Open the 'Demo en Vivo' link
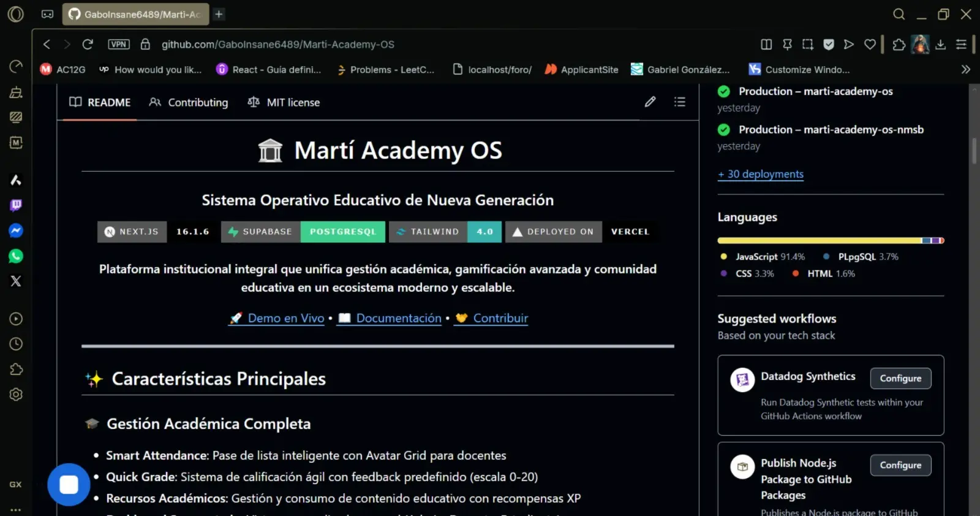 pyautogui.click(x=276, y=318)
